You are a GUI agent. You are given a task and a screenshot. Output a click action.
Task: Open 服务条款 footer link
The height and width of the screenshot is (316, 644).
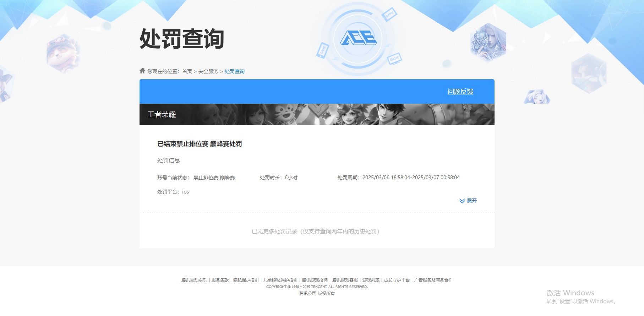tap(220, 280)
